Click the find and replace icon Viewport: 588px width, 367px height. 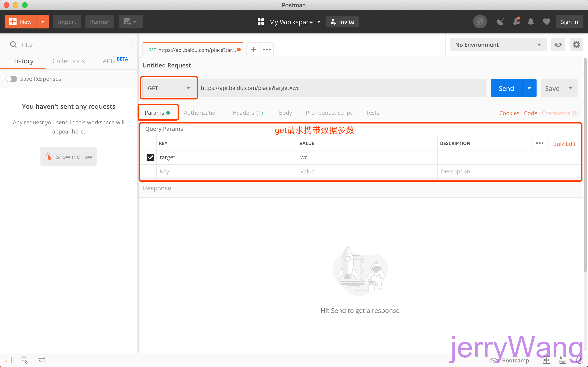click(x=25, y=360)
